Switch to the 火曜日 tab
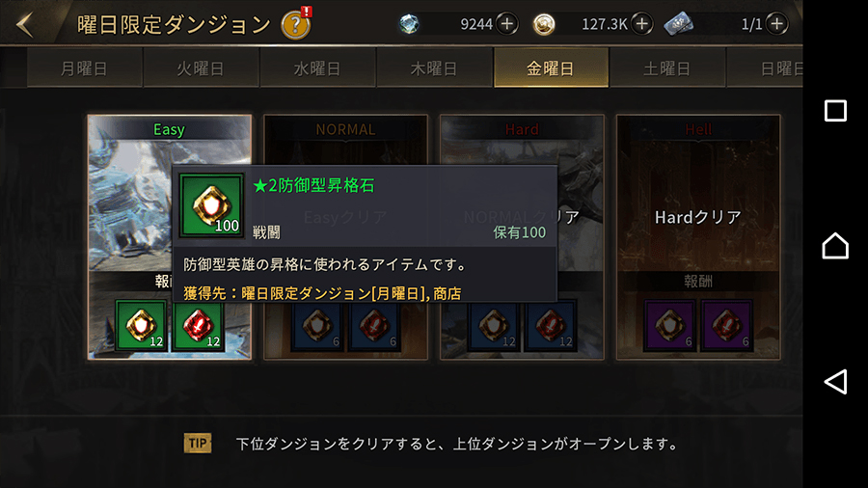This screenshot has height=488, width=868. 201,68
